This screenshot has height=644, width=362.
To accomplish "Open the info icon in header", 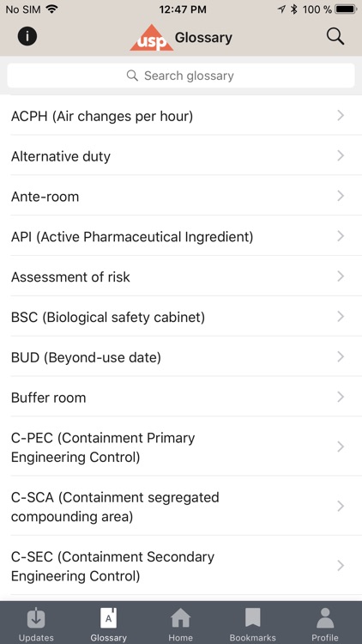I will click(x=27, y=37).
